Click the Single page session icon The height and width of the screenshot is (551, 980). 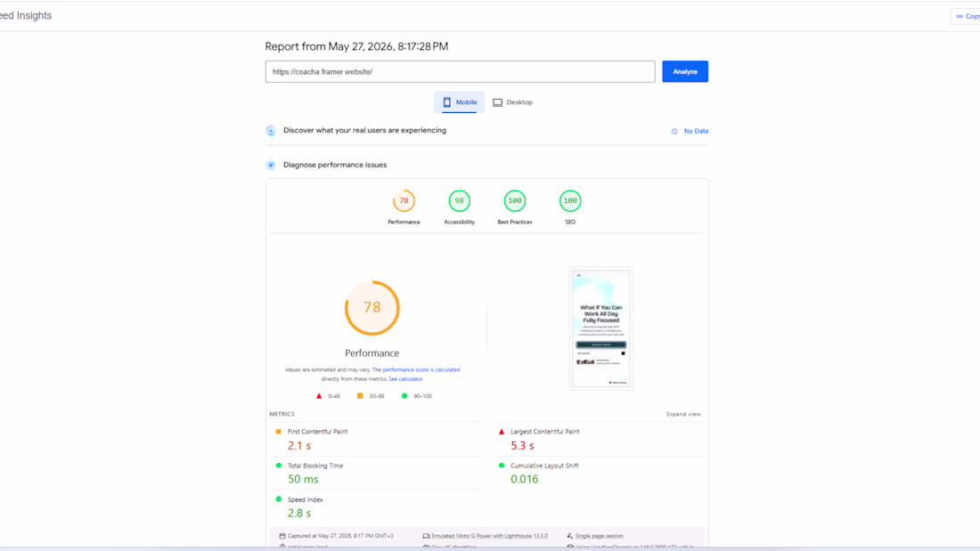click(x=570, y=536)
